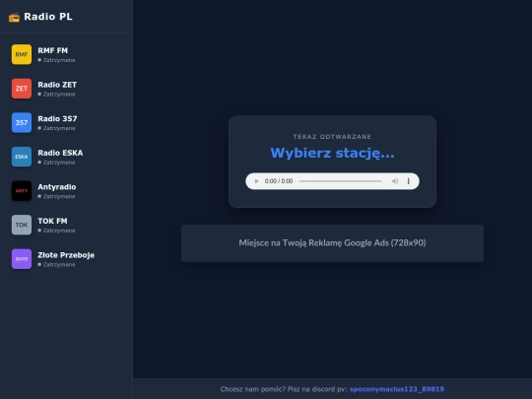Screen dimensions: 532x399
Task: Click 'Chcesz nam pomóc?' footer text
Action: [x=253, y=389]
